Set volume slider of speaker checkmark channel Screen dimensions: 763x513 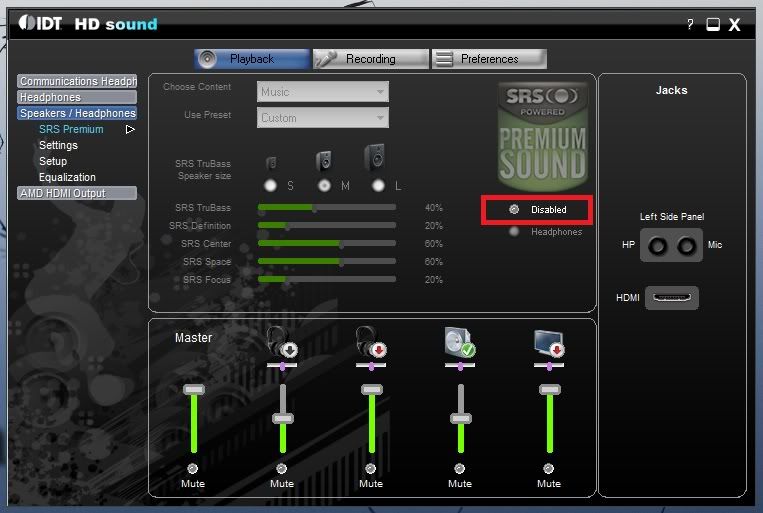[x=461, y=418]
